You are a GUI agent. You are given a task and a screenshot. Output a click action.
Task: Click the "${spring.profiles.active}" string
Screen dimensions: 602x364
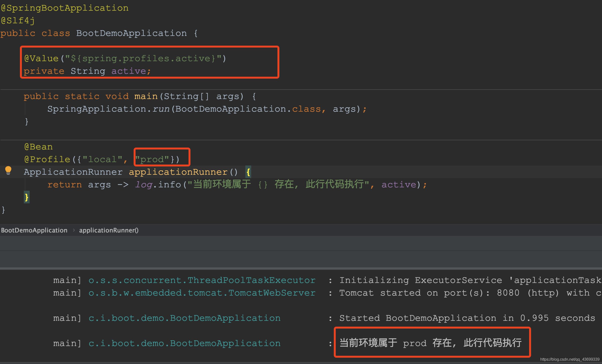pyautogui.click(x=143, y=58)
